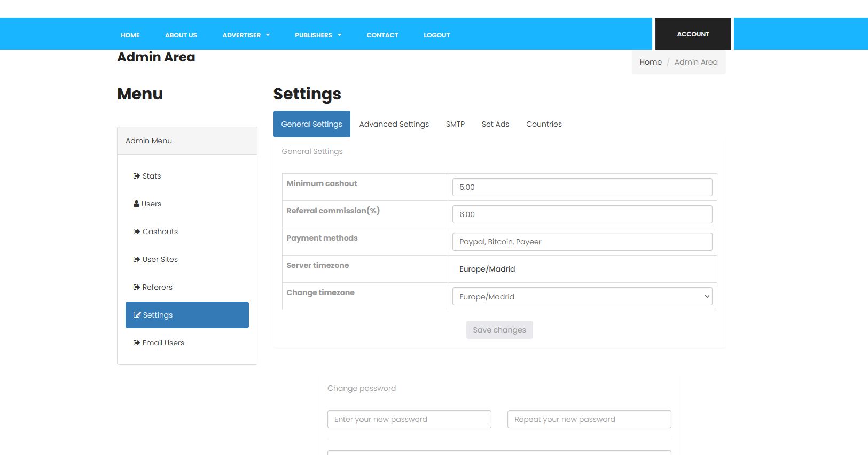Switch to the Advanced Settings tab
Image resolution: width=868 pixels, height=455 pixels.
pos(394,124)
